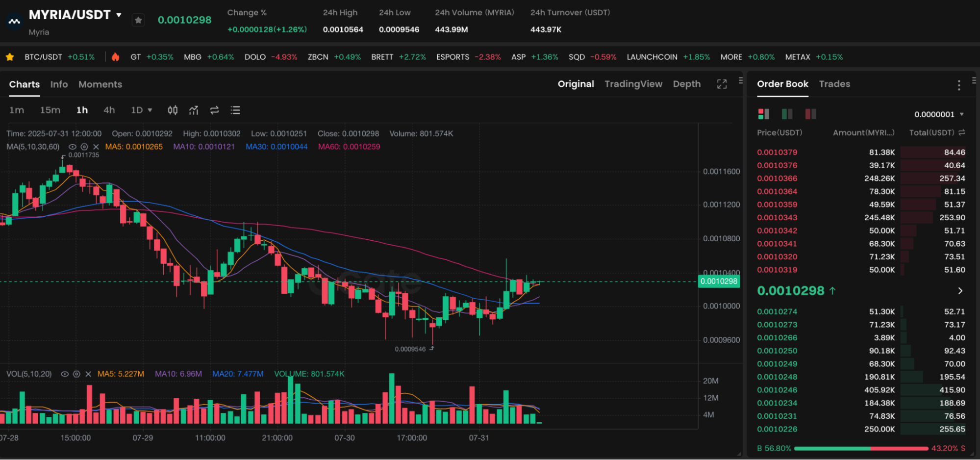Select ask price 0.0010319

pos(777,270)
